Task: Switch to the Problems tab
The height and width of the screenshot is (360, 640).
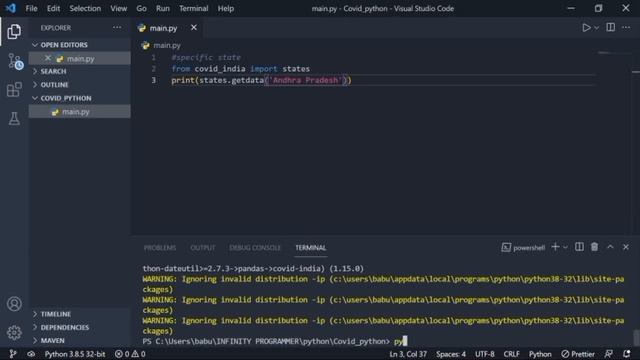Action: [x=160, y=248]
